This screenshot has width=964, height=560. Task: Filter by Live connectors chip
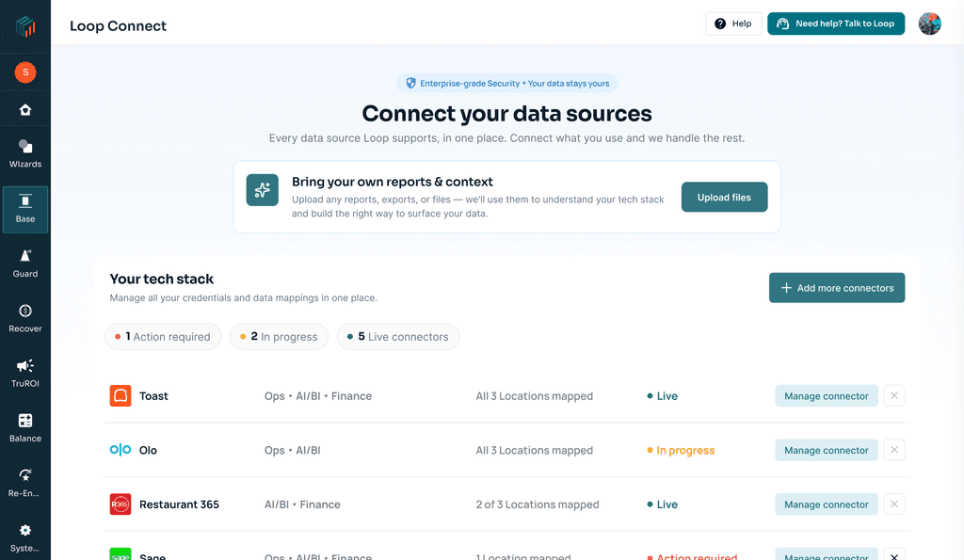(398, 337)
